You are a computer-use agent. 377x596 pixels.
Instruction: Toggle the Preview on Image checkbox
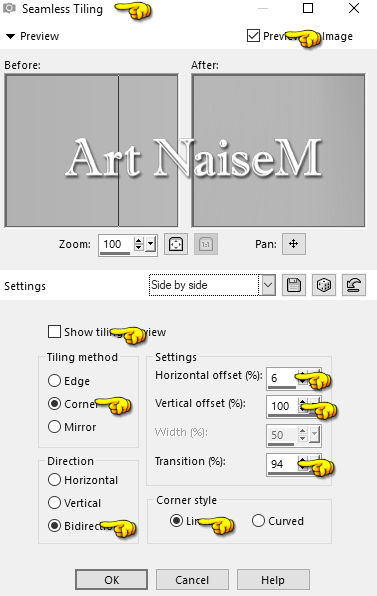pos(253,36)
